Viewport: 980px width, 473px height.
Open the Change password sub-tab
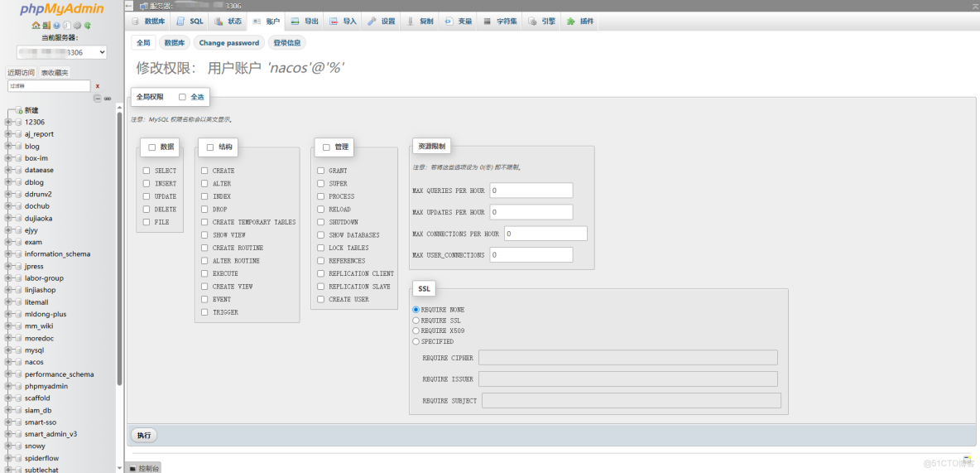click(229, 43)
